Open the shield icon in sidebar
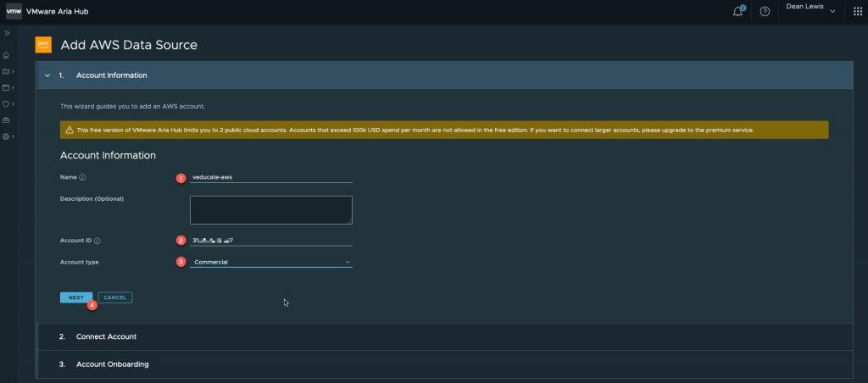This screenshot has width=868, height=383. tap(6, 103)
